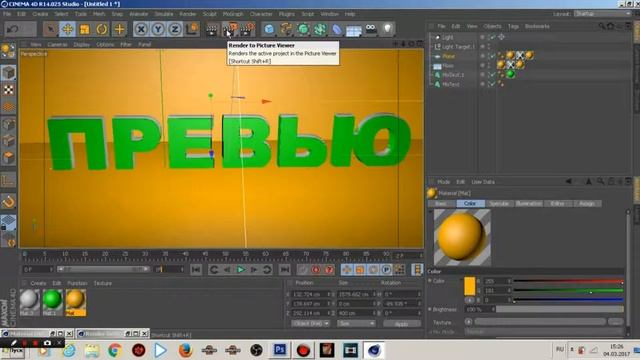Screen dimensions: 640x360
Task: Open the Size mode dropdown
Action: (356, 323)
